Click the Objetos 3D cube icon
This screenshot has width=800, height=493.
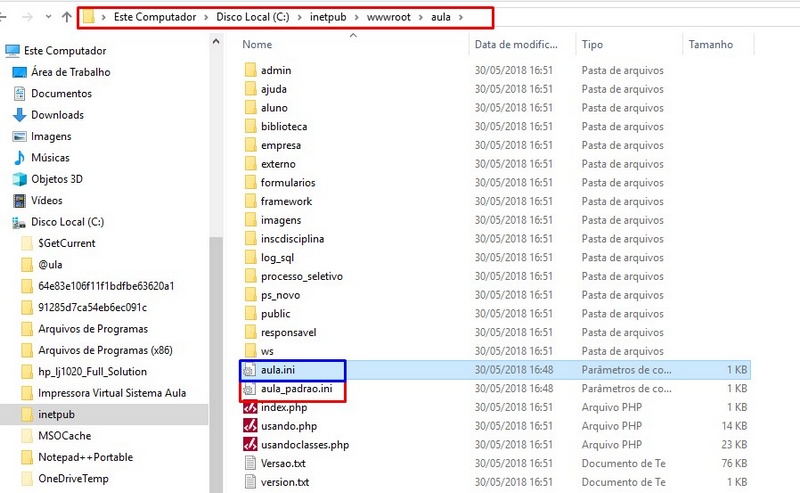coord(19,179)
